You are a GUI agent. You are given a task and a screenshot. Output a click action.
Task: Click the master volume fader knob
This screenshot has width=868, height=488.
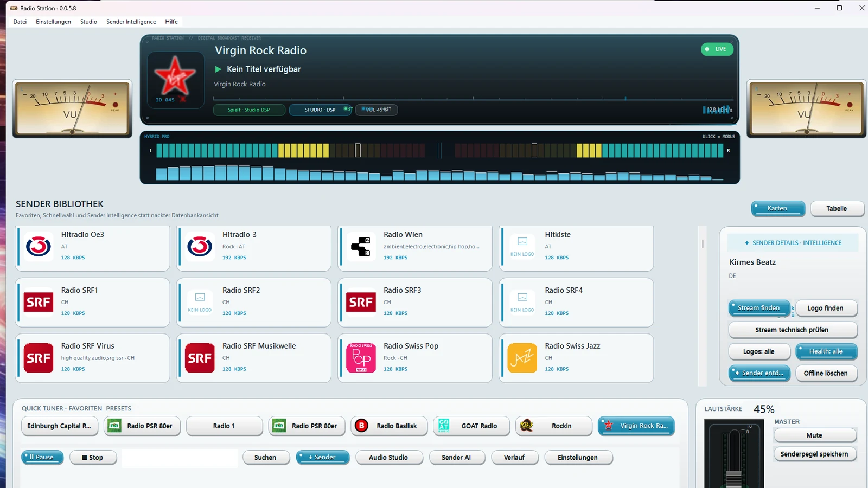click(734, 479)
